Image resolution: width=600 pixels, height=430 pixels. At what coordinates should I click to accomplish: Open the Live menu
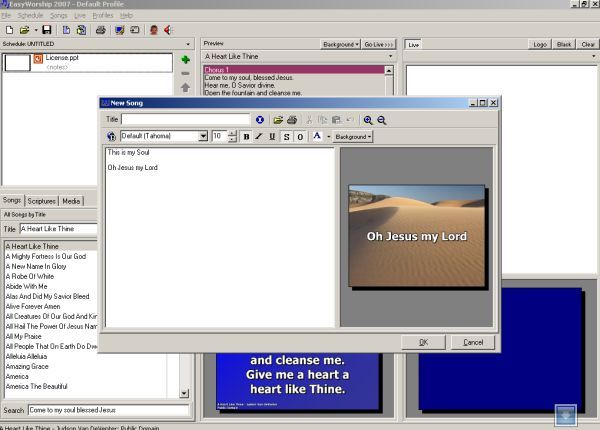pos(80,15)
